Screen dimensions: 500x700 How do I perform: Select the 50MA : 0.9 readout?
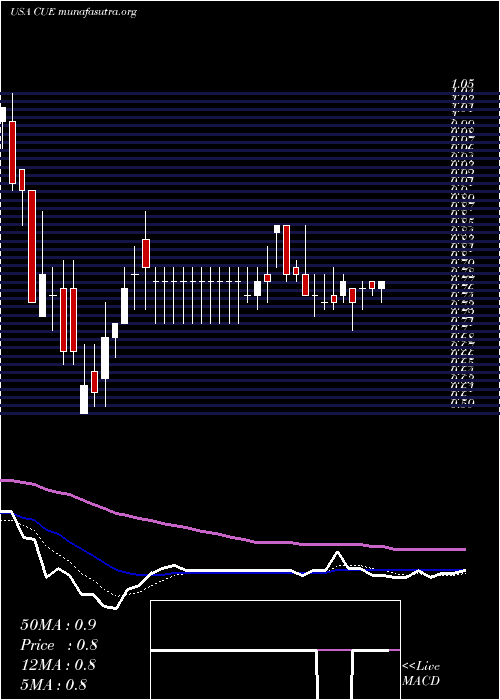(x=58, y=625)
